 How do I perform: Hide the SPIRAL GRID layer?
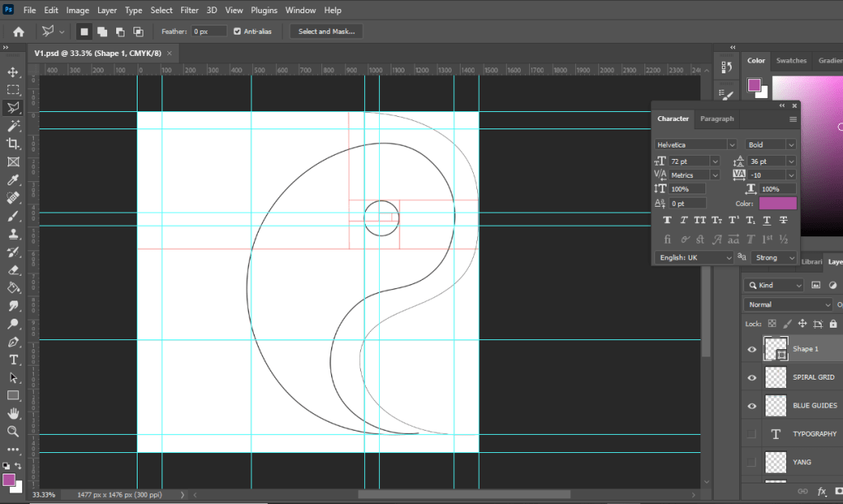(x=752, y=377)
